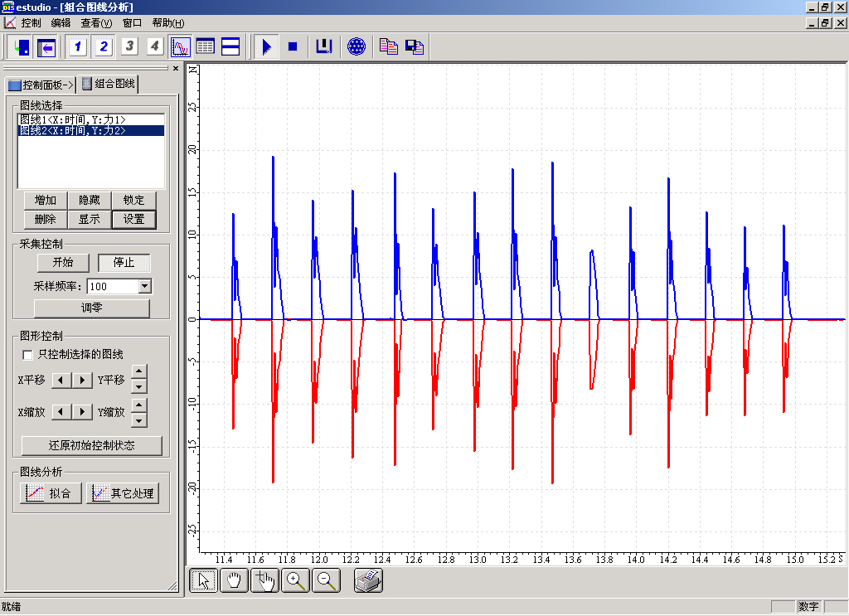Select the curve graph view icon

(x=180, y=47)
